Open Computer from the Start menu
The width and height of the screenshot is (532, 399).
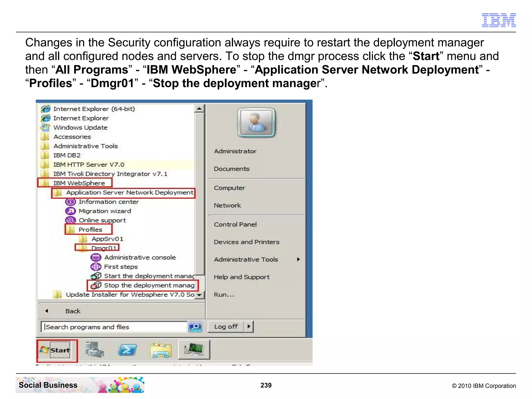click(229, 188)
